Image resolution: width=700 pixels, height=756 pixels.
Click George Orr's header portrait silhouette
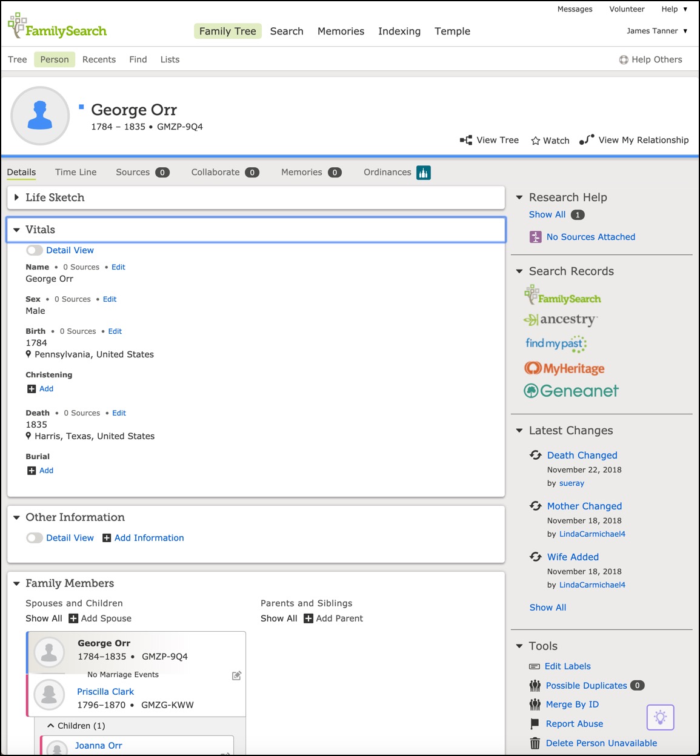point(40,116)
